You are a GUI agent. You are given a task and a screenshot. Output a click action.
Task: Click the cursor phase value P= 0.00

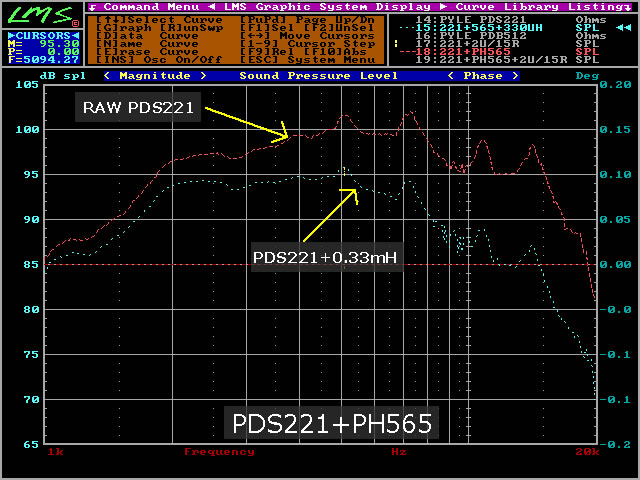[x=44, y=52]
